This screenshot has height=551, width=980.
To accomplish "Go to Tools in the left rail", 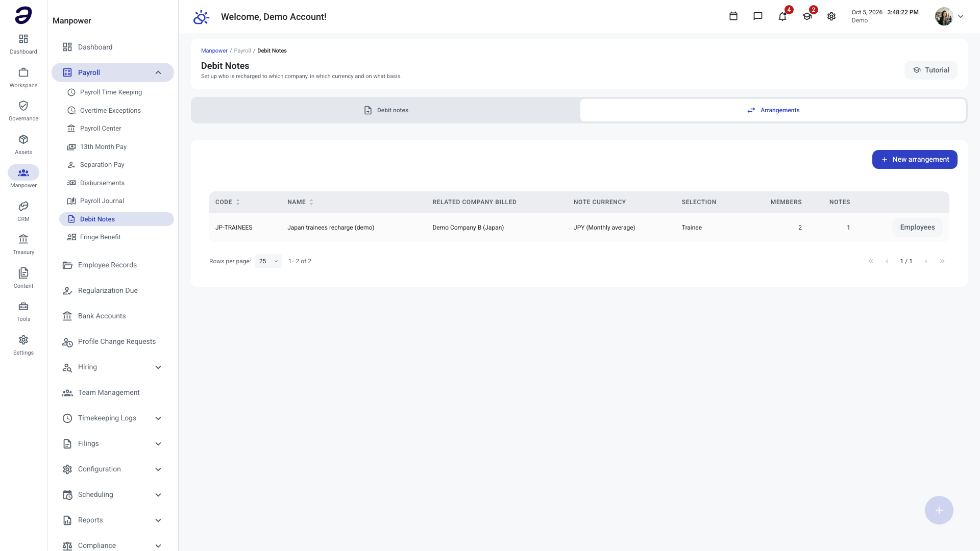I will 23,311.
